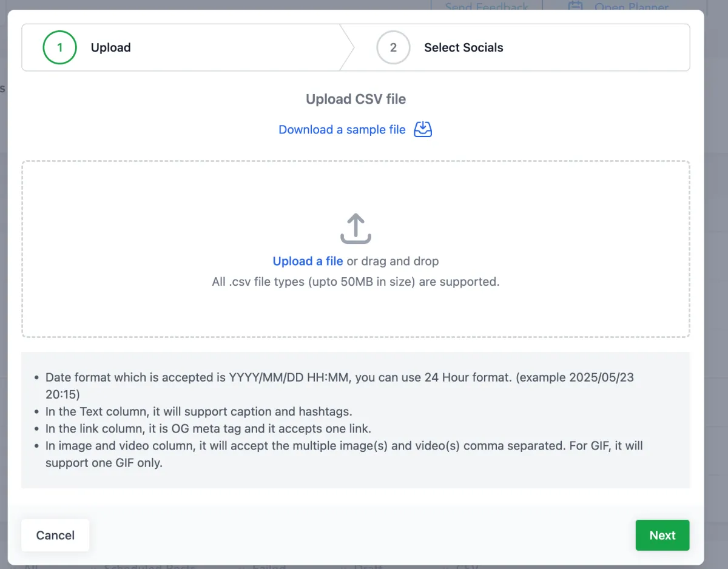This screenshot has height=569, width=728.
Task: Click the step 1 number circle
Action: pyautogui.click(x=59, y=47)
